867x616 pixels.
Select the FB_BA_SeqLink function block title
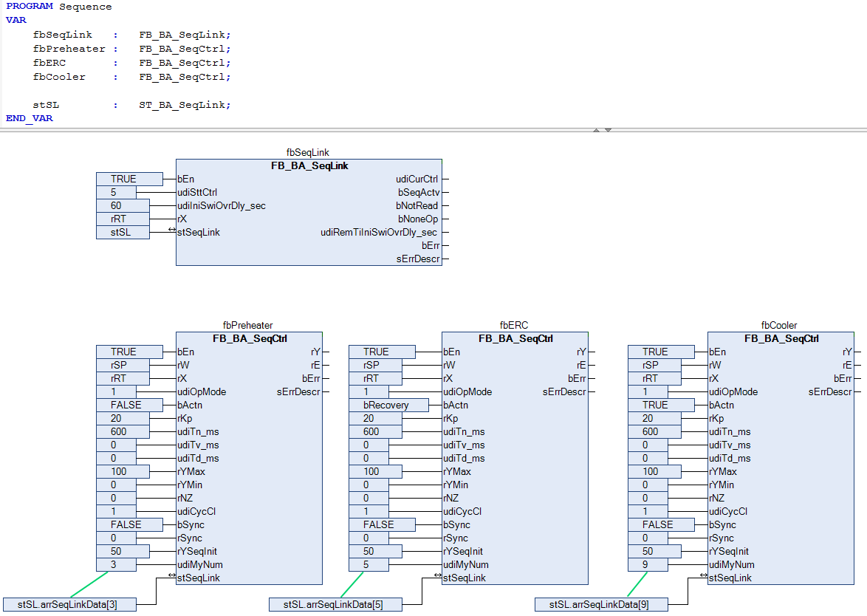tap(309, 165)
